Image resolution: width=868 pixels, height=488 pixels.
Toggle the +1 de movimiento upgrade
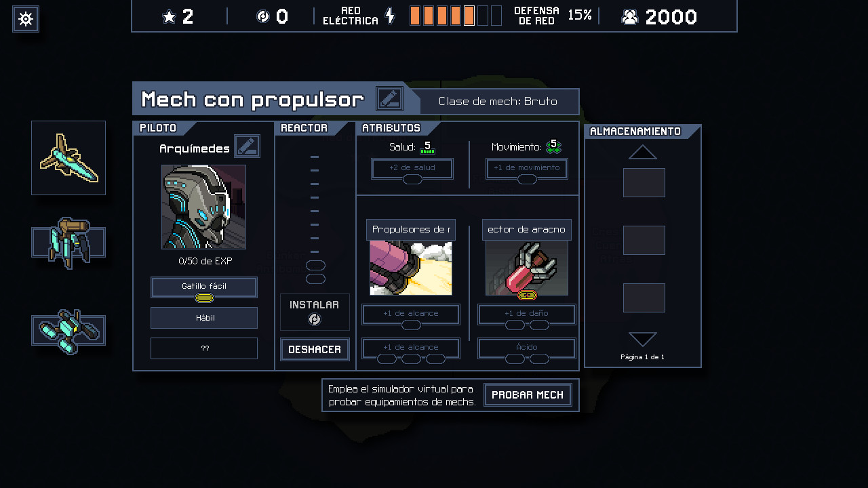pyautogui.click(x=527, y=169)
